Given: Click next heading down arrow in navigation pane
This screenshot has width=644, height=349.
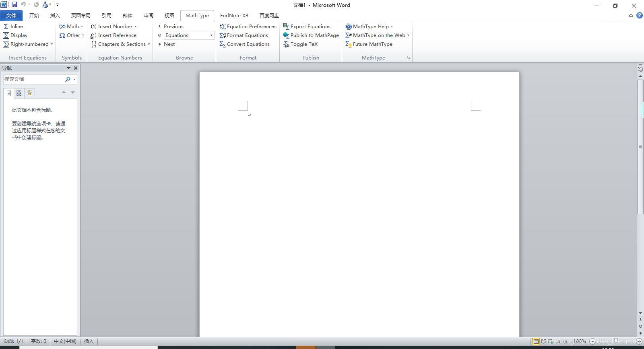Looking at the screenshot, I should pyautogui.click(x=73, y=92).
